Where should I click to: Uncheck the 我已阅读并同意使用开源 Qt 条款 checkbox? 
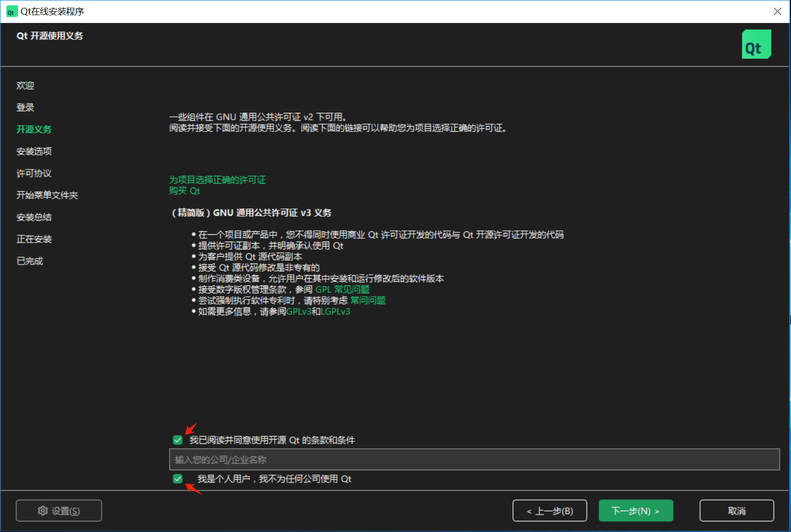click(177, 440)
